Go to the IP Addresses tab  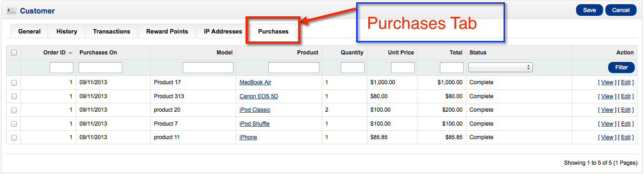click(x=223, y=31)
